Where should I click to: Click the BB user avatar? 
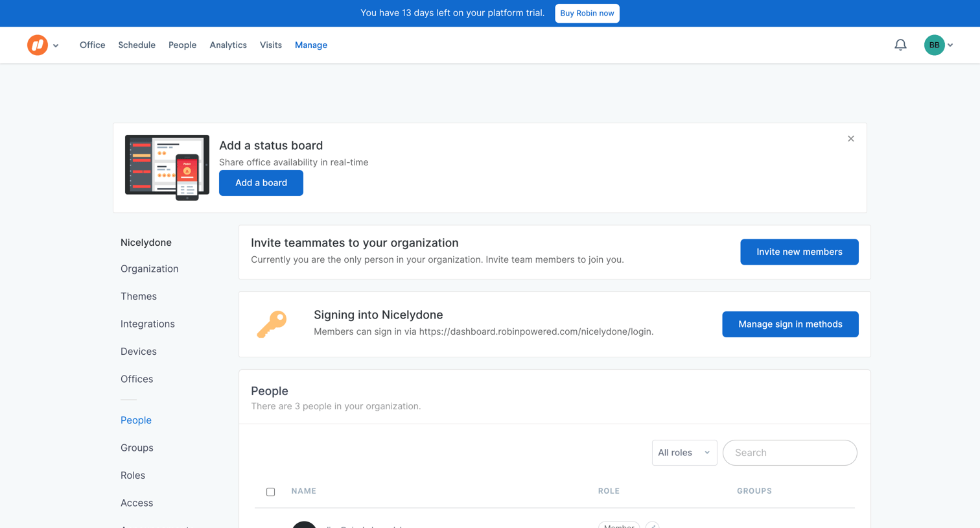point(934,45)
